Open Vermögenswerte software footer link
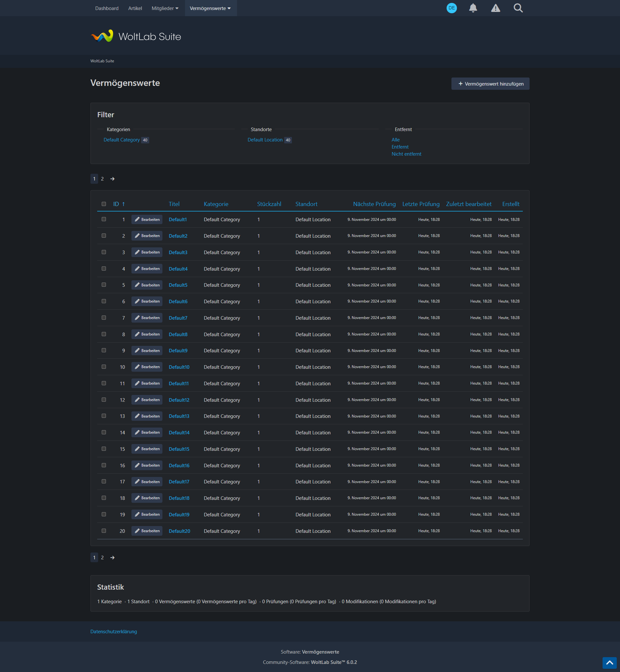This screenshot has width=620, height=672. point(320,652)
